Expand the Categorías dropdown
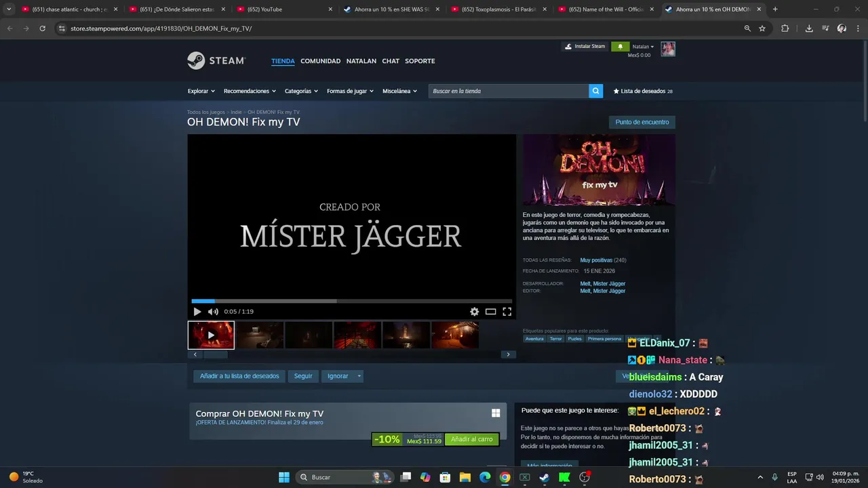The width and height of the screenshot is (868, 488). (301, 91)
